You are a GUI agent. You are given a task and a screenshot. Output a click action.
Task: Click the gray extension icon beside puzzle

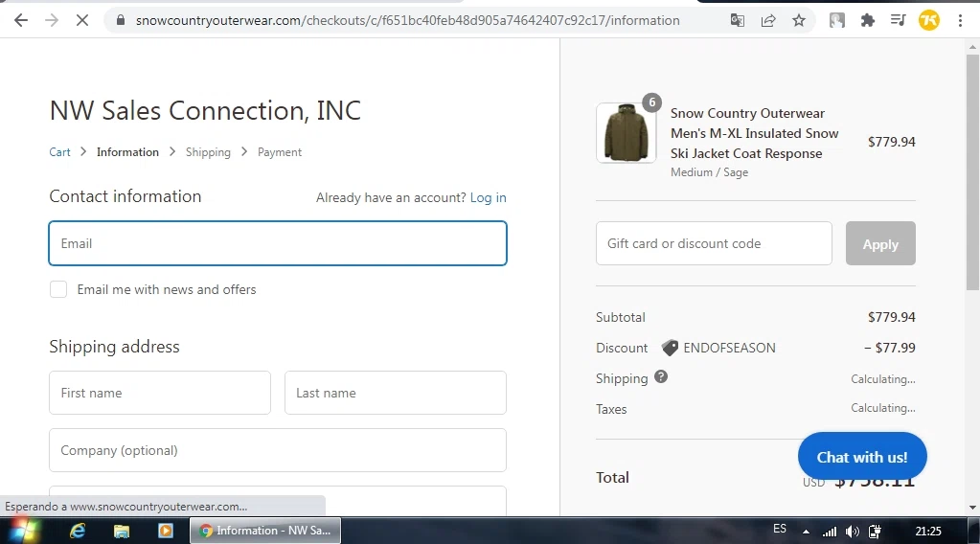(837, 21)
